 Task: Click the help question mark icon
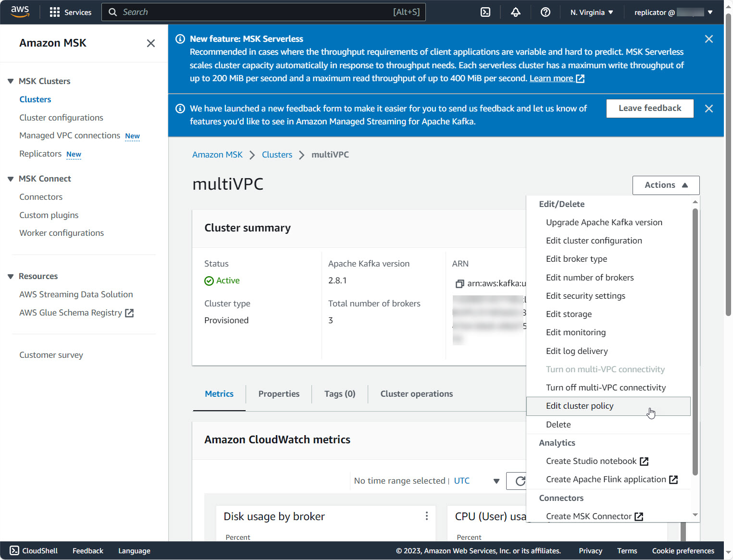(x=545, y=12)
